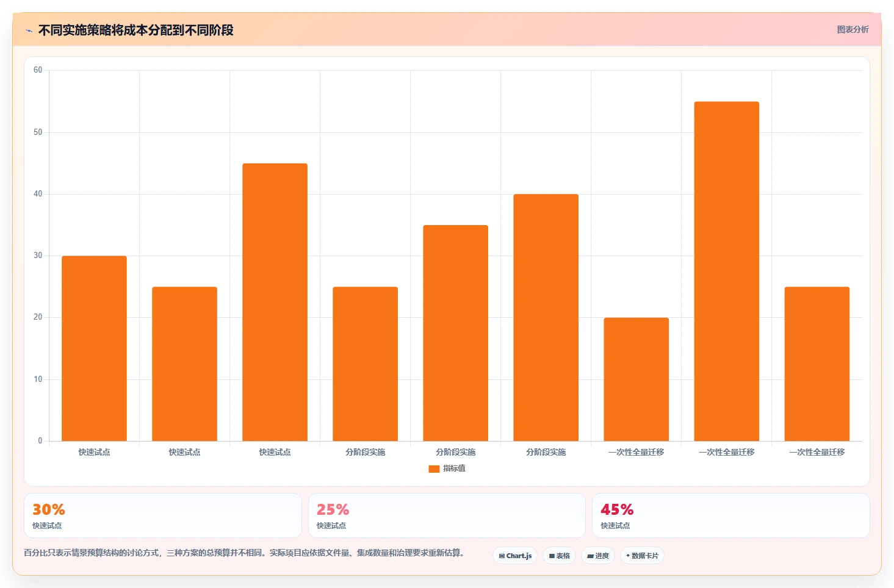Select the 快速试点 bar with value 45
The height and width of the screenshot is (588, 894).
coord(275,302)
